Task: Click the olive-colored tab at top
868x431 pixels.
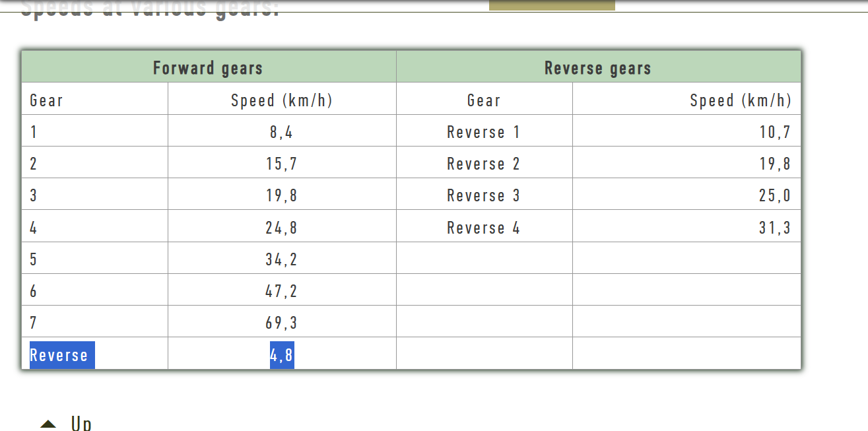Action: [552, 5]
